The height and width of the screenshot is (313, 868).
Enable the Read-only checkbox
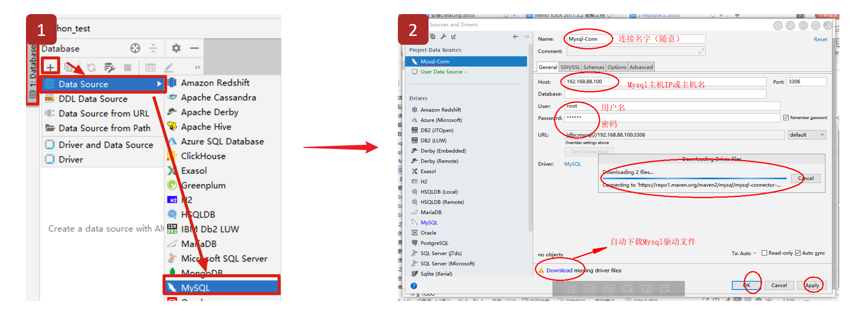point(765,253)
